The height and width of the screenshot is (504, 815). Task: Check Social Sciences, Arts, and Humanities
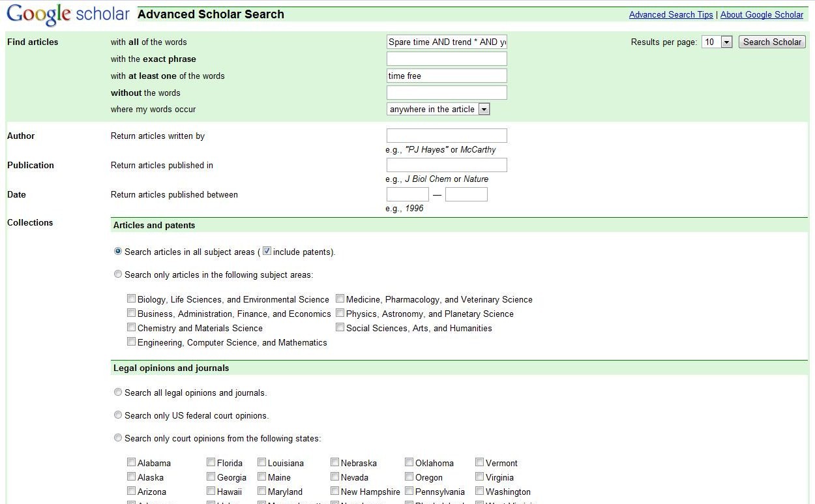[340, 327]
